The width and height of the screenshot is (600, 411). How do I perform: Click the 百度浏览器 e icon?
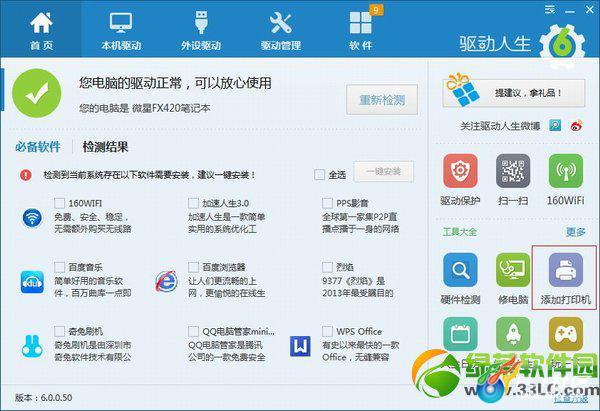pos(166,281)
